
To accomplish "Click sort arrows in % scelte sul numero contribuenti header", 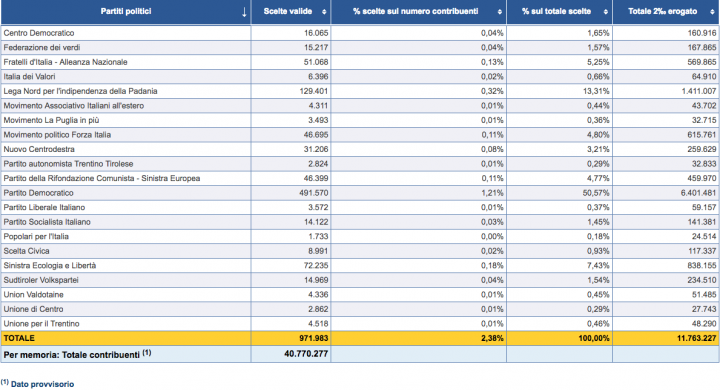I will coord(500,12).
